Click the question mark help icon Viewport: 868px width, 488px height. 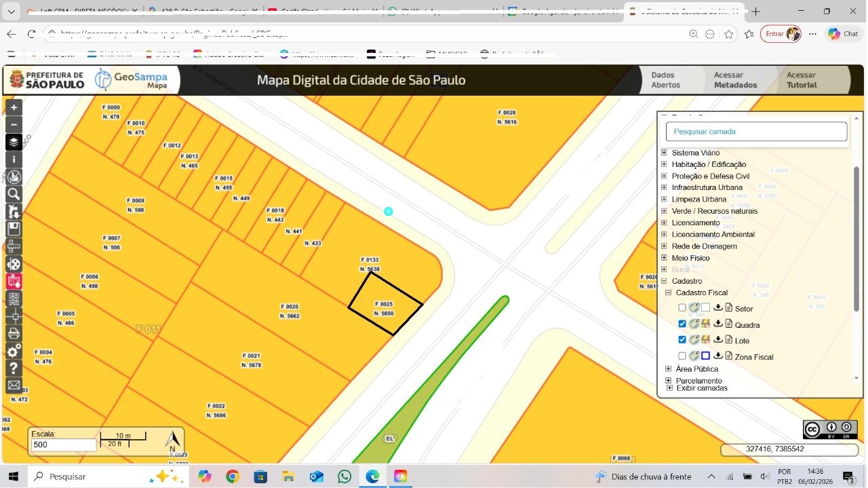point(14,368)
